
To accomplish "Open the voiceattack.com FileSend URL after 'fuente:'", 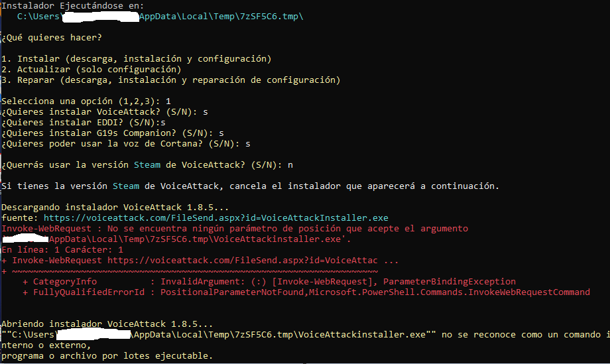I will (216, 217).
